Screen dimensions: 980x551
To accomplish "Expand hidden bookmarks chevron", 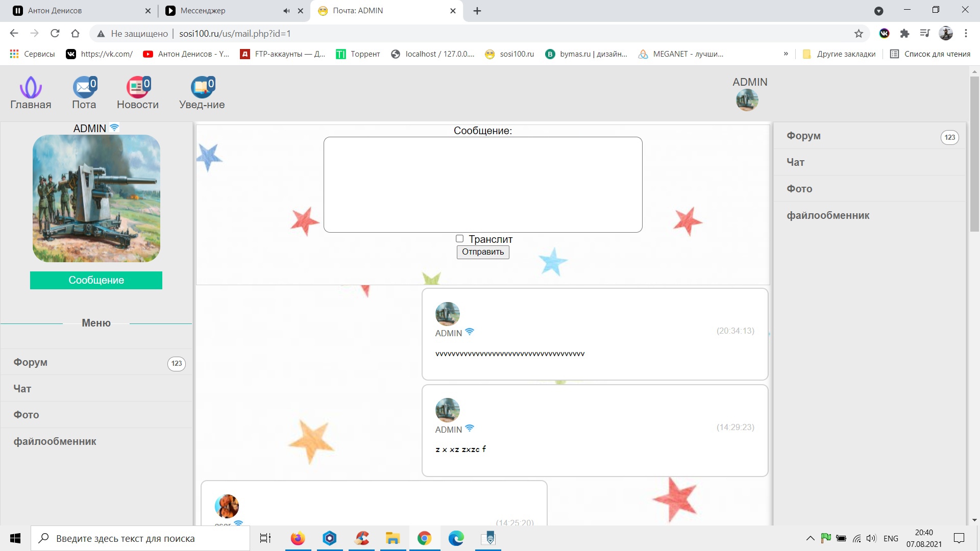I will (x=786, y=54).
